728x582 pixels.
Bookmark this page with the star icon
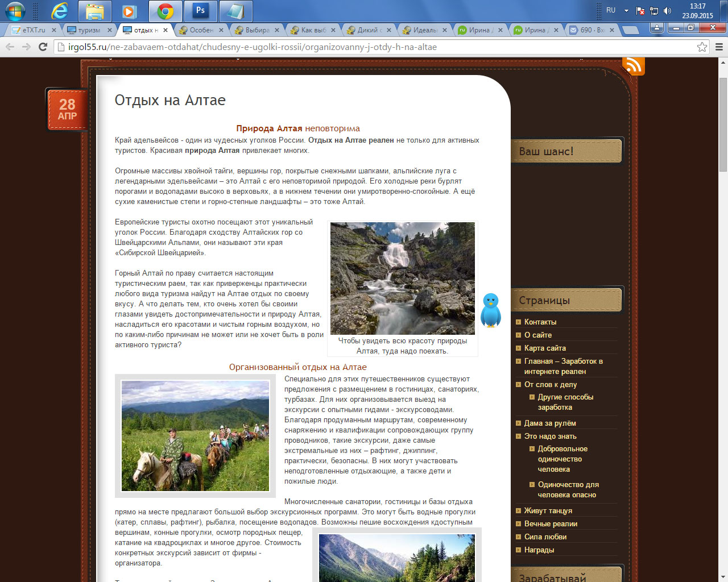(702, 47)
